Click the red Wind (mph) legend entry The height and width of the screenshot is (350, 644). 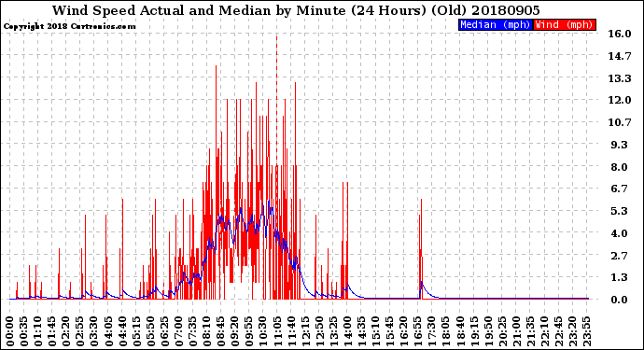coord(565,24)
